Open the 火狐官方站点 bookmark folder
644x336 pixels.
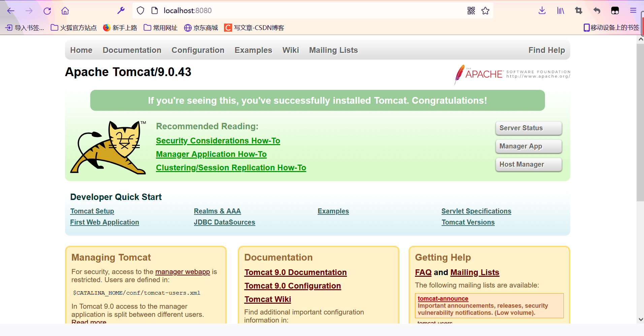pyautogui.click(x=74, y=28)
